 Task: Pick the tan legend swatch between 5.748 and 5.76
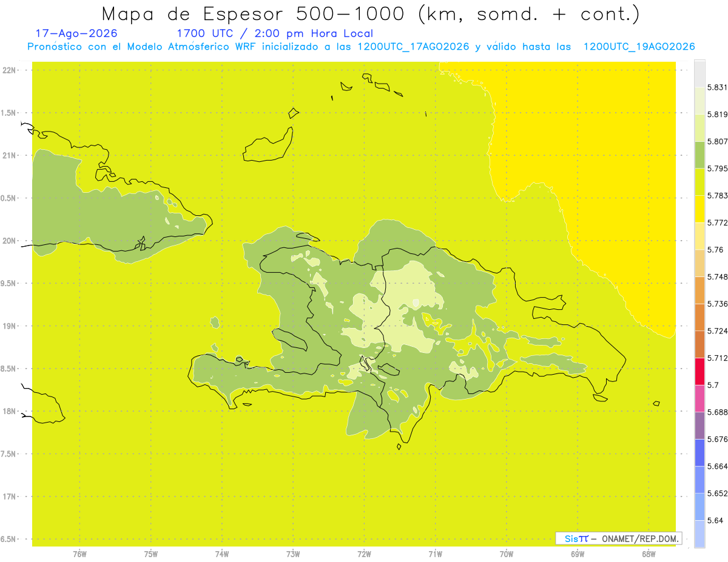(x=699, y=263)
